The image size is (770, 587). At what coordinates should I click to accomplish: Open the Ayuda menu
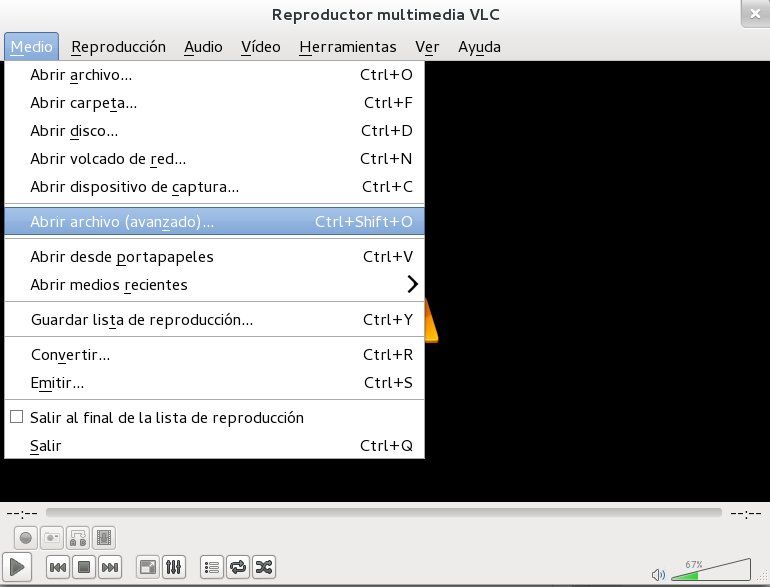(479, 47)
